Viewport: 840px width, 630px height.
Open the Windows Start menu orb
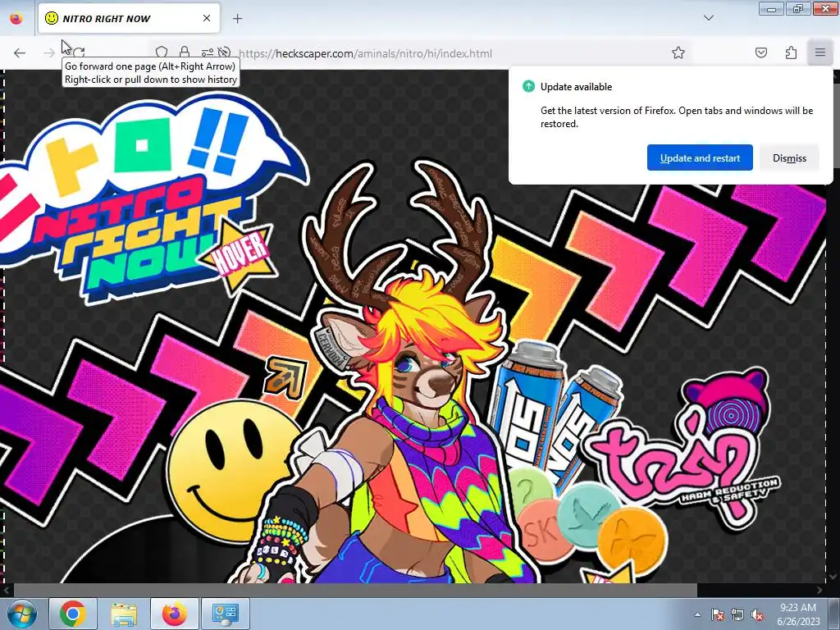tap(21, 614)
